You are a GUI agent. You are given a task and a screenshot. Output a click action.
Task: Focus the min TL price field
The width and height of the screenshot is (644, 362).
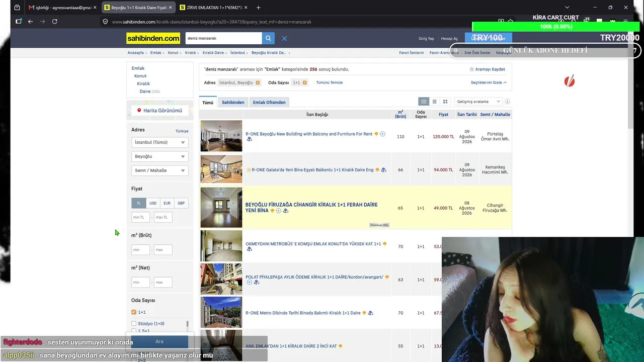(140, 217)
